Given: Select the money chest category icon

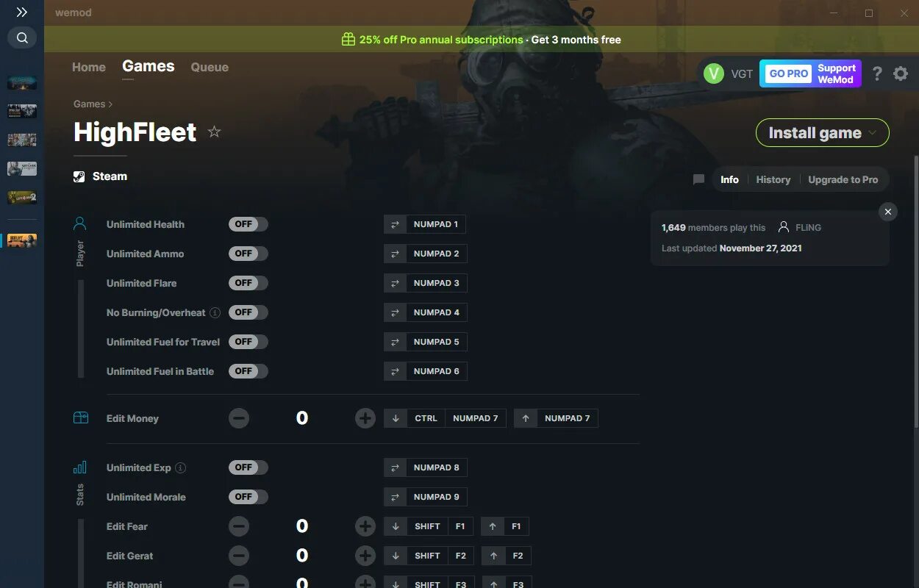Looking at the screenshot, I should [x=81, y=417].
